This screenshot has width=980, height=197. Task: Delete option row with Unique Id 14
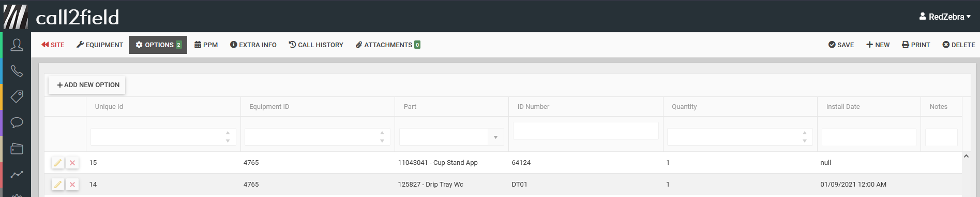(72, 185)
